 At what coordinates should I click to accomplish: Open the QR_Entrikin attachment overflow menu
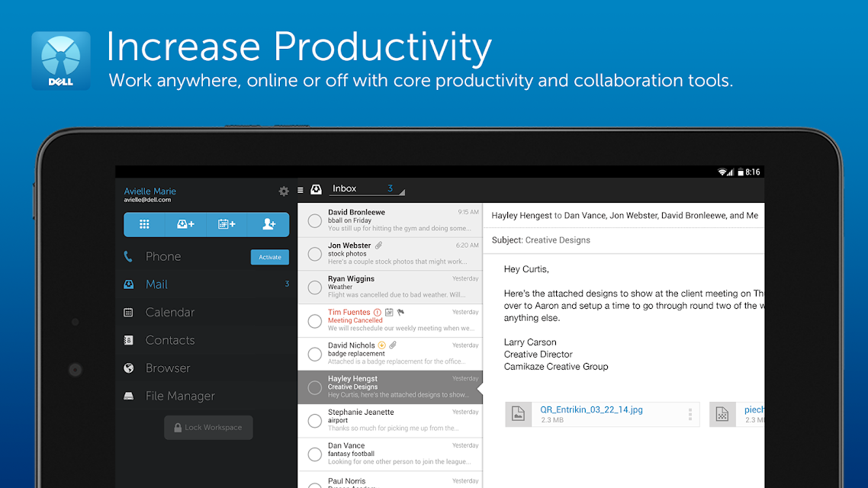tap(690, 414)
